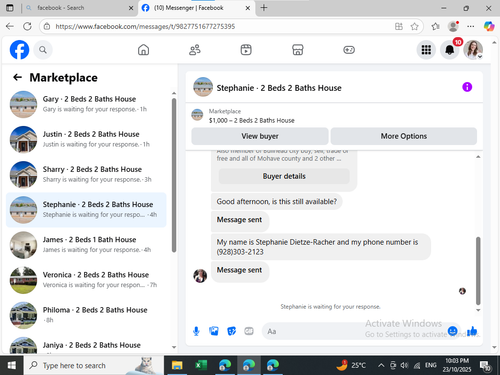The height and width of the screenshot is (375, 500).
Task: Open Facebook search magnifier icon
Action: coord(43,50)
